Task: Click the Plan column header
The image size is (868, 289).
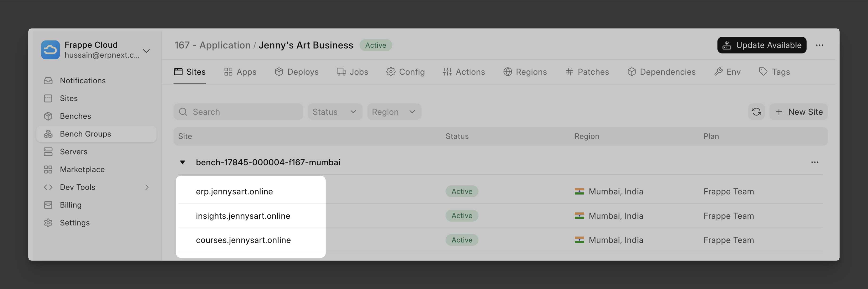Action: click(711, 136)
